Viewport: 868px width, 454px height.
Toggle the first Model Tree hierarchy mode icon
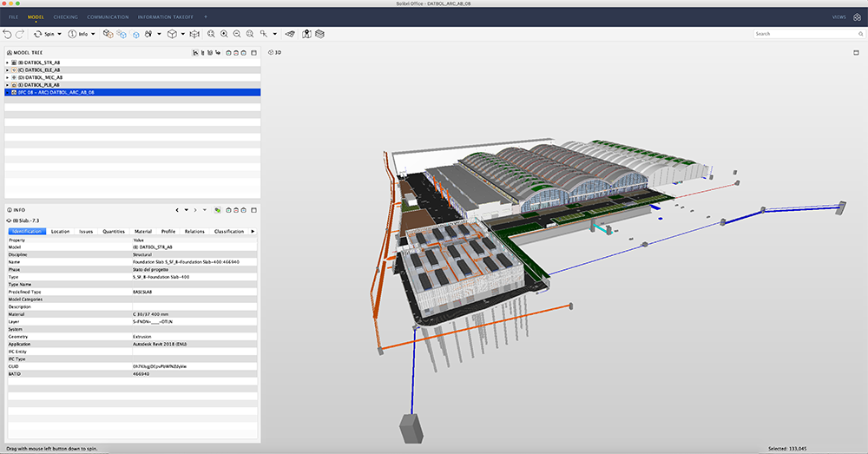[x=195, y=53]
